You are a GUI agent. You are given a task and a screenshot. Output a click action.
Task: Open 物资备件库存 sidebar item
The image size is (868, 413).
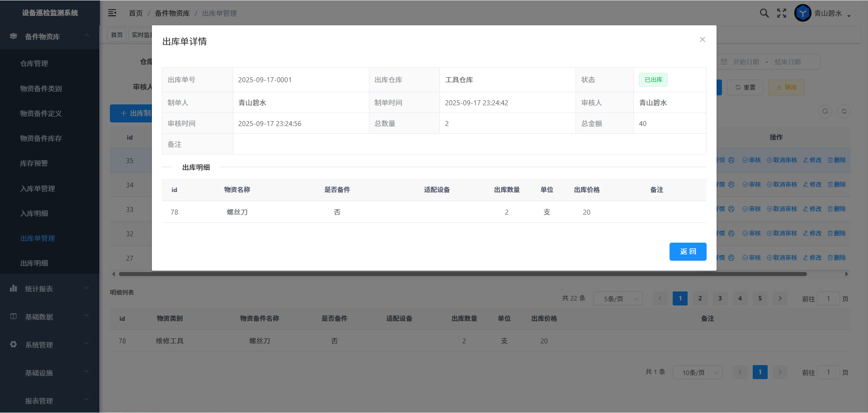41,138
